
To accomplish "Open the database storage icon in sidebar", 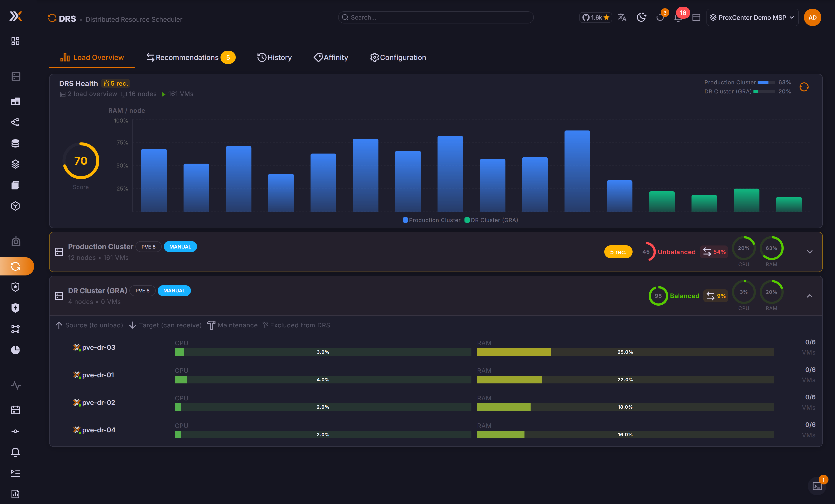I will [15, 143].
